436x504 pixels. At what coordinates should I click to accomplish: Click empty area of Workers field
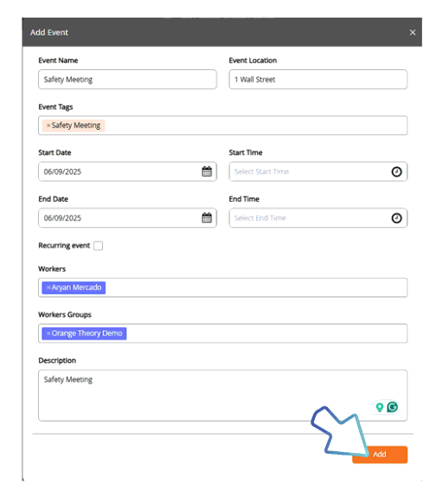click(256, 288)
